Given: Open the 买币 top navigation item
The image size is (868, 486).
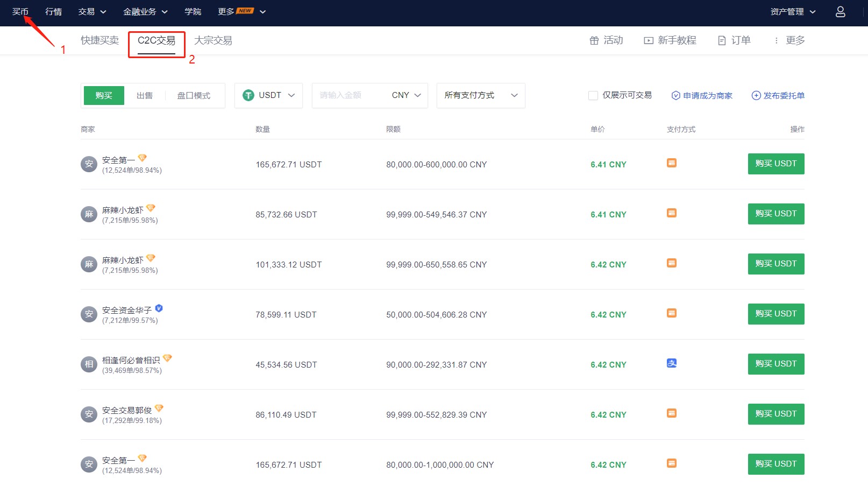Looking at the screenshot, I should pyautogui.click(x=20, y=11).
